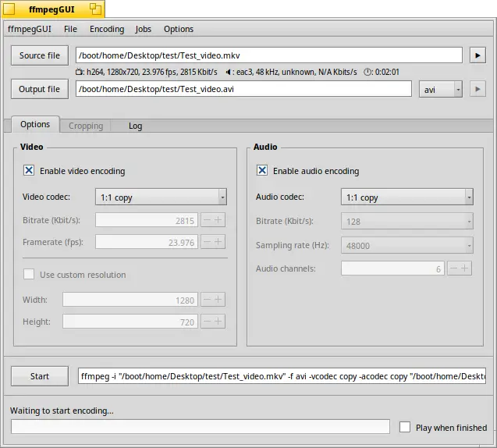Open the Options menu in menu bar
Image resolution: width=497 pixels, height=448 pixels.
pyautogui.click(x=179, y=29)
